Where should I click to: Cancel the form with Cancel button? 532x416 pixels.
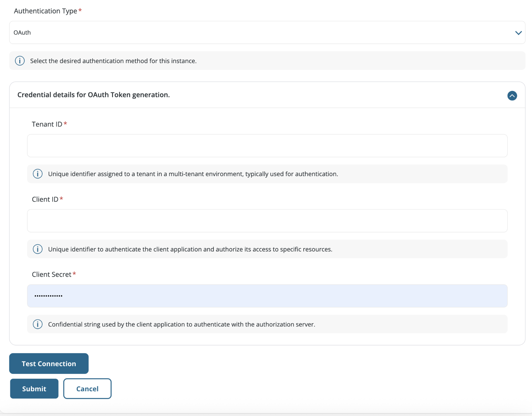[x=87, y=389]
